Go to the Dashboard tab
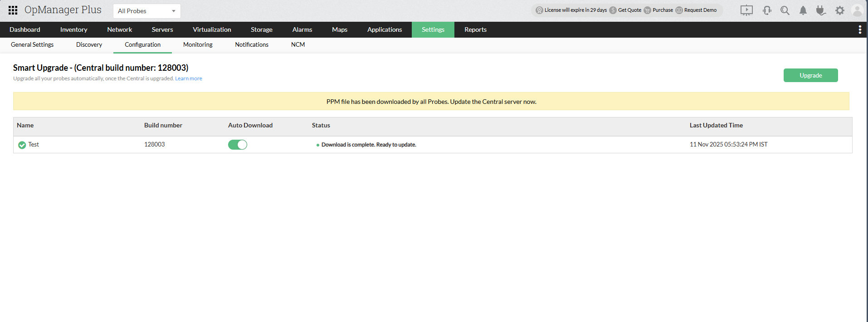The image size is (868, 322). coord(25,29)
